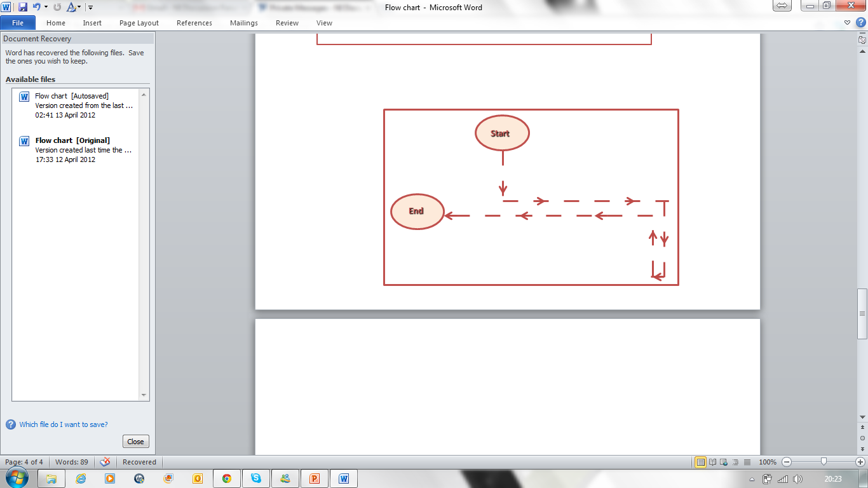Toggle the ruler icon above the scrollbar
The height and width of the screenshot is (488, 868).
pyautogui.click(x=862, y=39)
